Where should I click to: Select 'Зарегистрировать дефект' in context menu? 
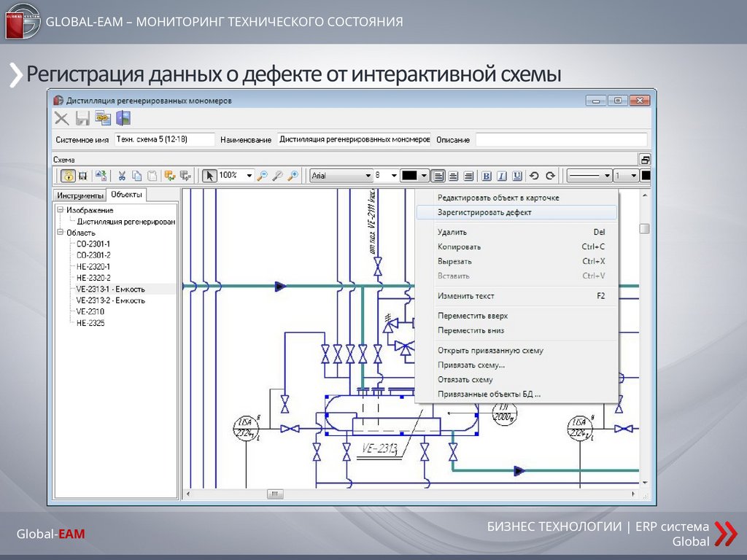[484, 212]
